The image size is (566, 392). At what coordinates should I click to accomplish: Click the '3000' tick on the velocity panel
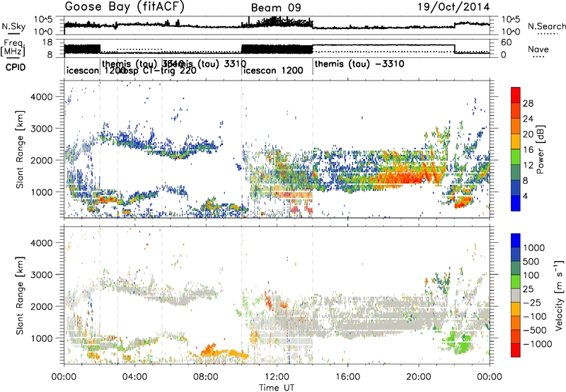click(x=42, y=275)
